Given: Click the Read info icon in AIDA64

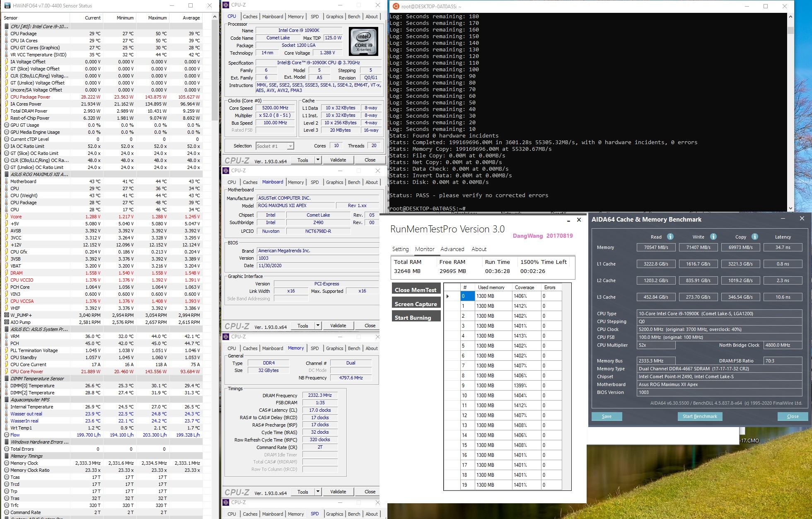Looking at the screenshot, I should point(670,237).
